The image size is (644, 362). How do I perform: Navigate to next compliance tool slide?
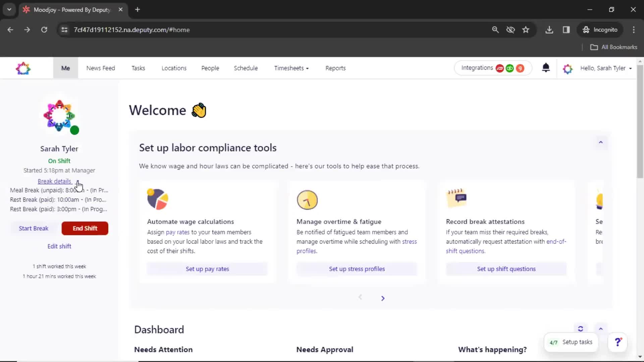click(x=383, y=297)
